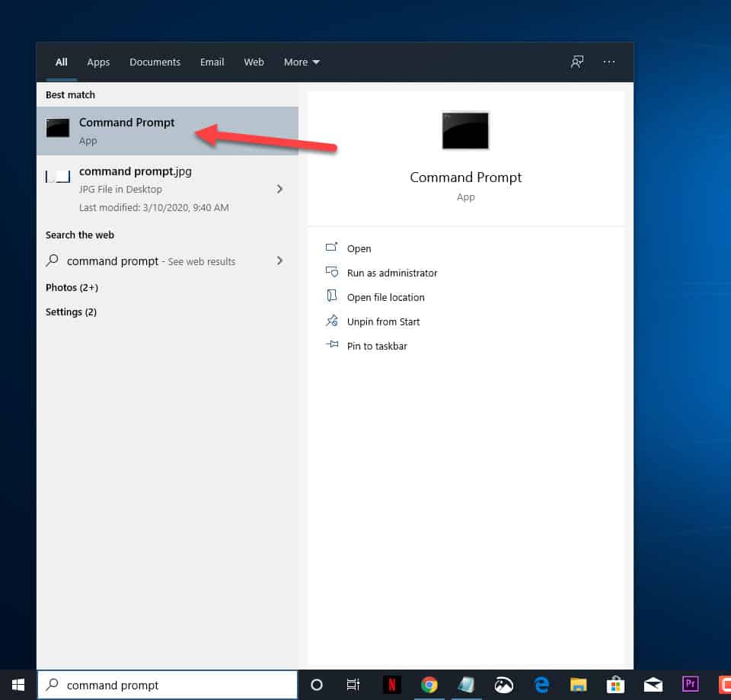Click the Open action icon

click(331, 247)
